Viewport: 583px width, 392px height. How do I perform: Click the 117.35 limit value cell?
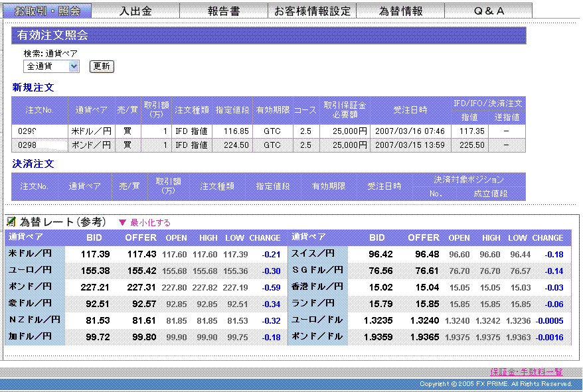point(469,131)
